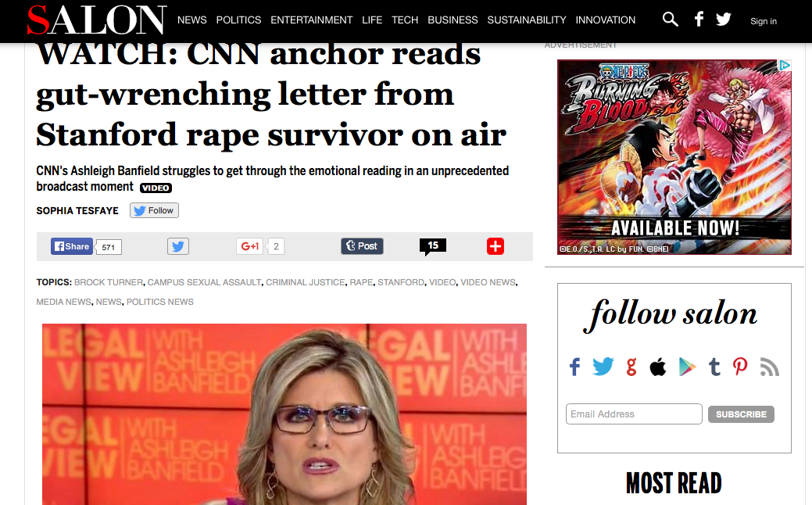
Task: Go to the Entertainment section
Action: click(x=311, y=20)
